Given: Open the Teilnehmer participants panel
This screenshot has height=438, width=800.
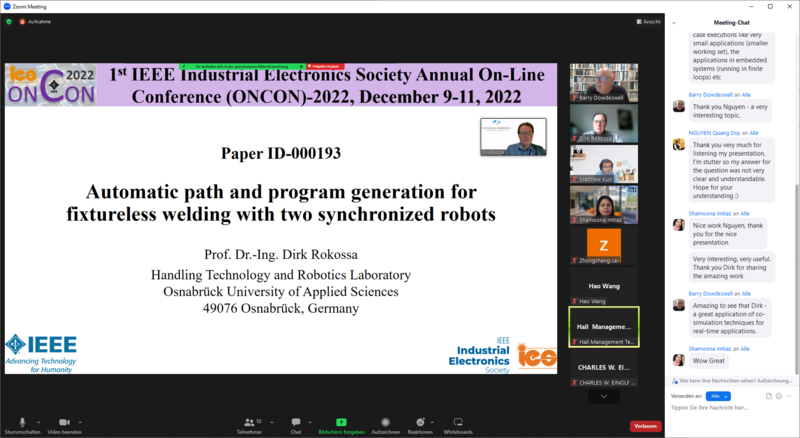Looking at the screenshot, I should coord(249,425).
